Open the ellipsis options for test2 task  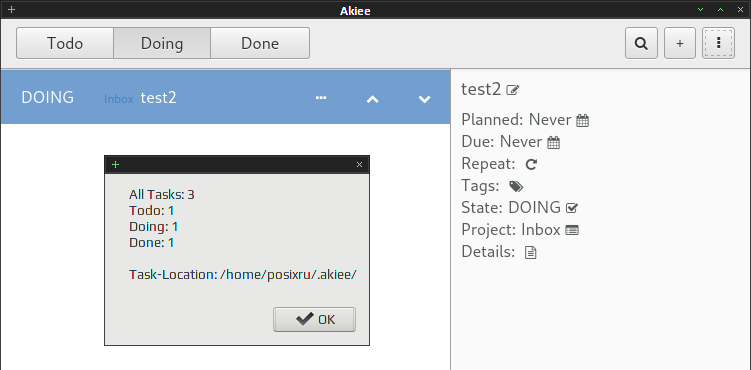321,98
